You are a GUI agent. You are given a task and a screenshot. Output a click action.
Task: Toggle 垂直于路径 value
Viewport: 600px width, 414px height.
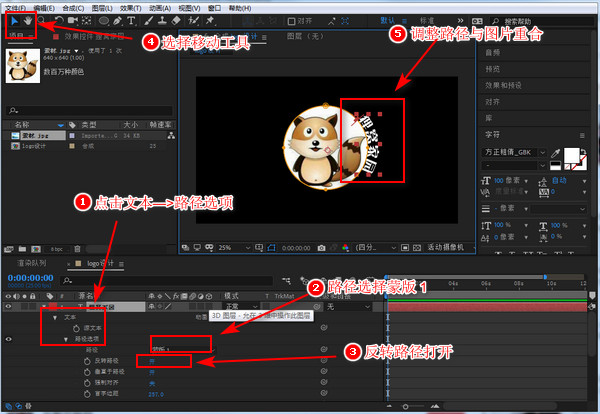[x=152, y=372]
